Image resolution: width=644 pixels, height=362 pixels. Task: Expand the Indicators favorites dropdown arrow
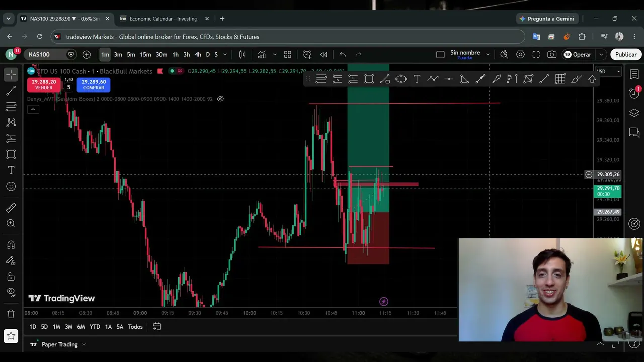pyautogui.click(x=274, y=54)
